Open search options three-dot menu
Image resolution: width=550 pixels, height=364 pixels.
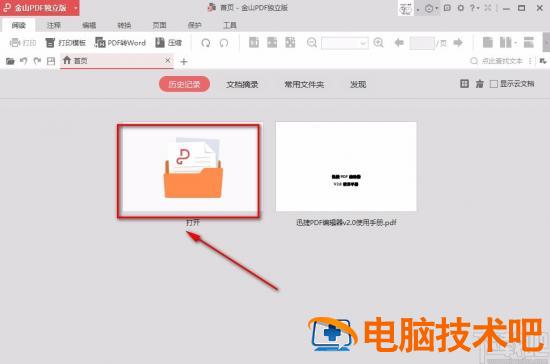(x=530, y=61)
